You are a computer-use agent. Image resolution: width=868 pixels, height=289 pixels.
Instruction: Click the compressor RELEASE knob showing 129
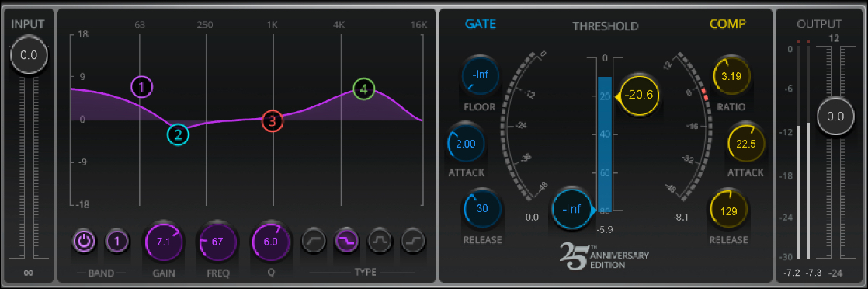tap(729, 210)
